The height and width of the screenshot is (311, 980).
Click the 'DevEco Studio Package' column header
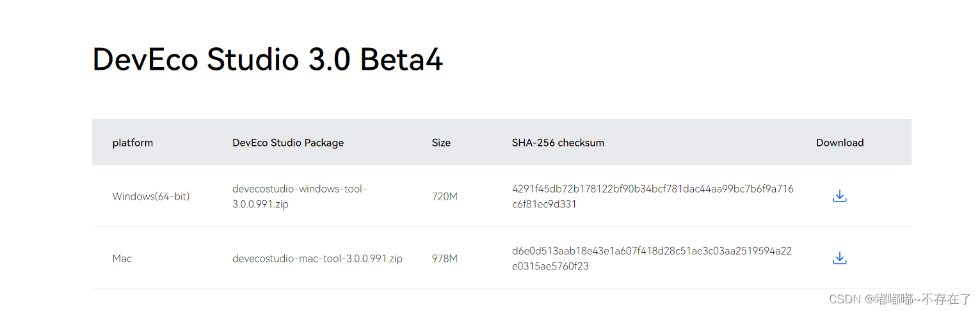tap(288, 143)
